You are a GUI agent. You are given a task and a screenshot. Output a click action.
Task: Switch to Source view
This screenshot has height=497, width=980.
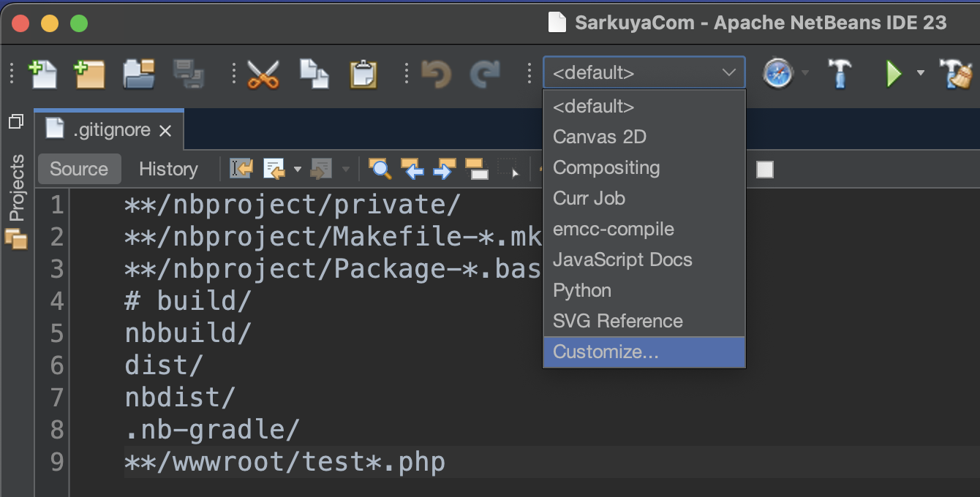pos(79,169)
